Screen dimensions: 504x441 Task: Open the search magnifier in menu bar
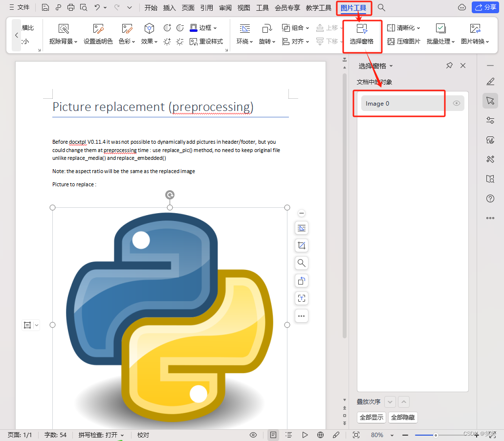coord(381,7)
